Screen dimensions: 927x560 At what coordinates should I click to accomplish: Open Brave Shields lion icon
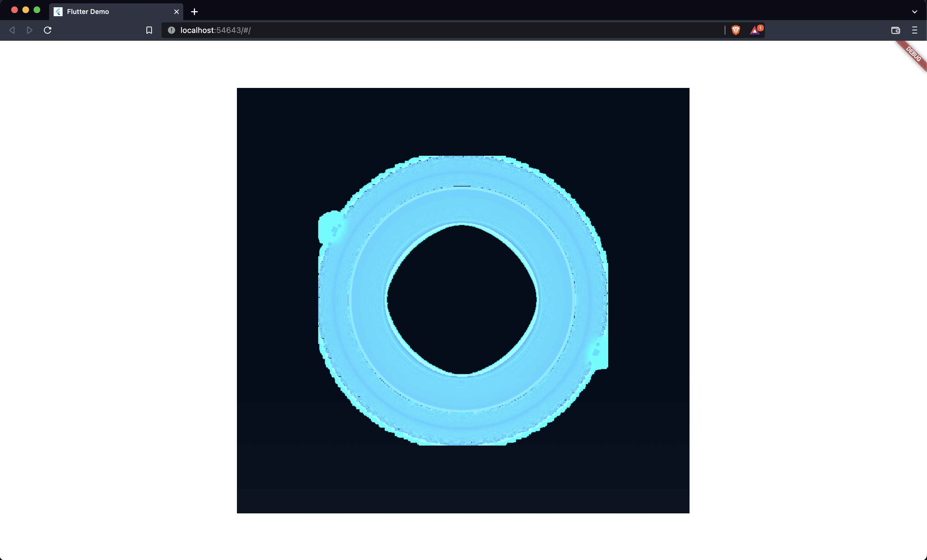[x=736, y=30]
